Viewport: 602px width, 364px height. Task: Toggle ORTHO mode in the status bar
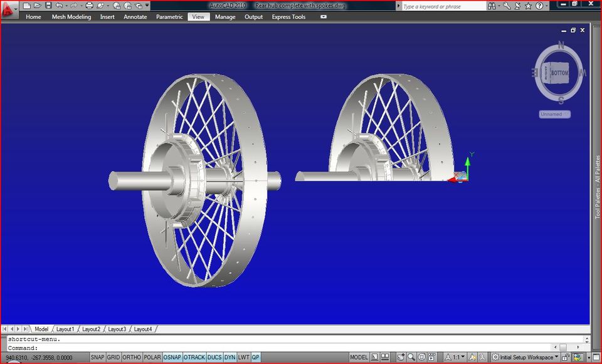click(132, 357)
